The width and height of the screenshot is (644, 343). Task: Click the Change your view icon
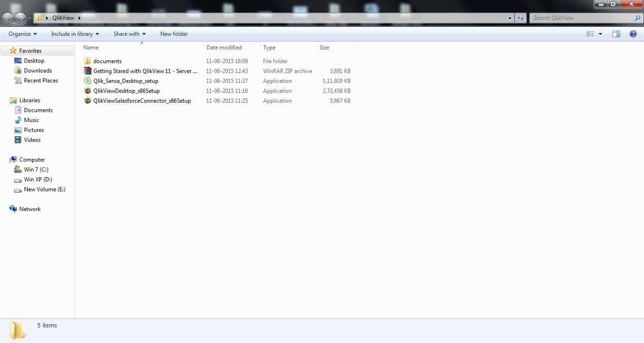(590, 34)
